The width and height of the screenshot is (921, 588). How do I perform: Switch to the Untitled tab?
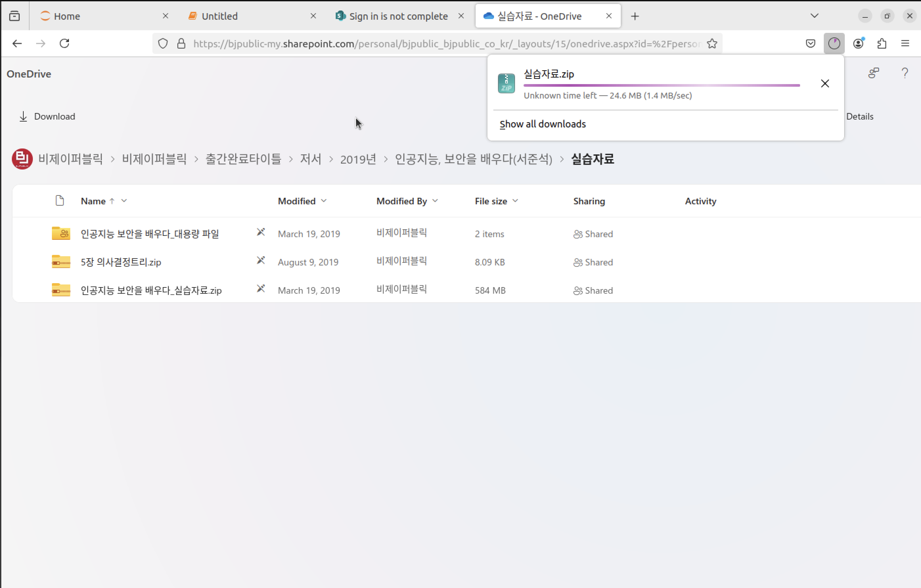(219, 16)
